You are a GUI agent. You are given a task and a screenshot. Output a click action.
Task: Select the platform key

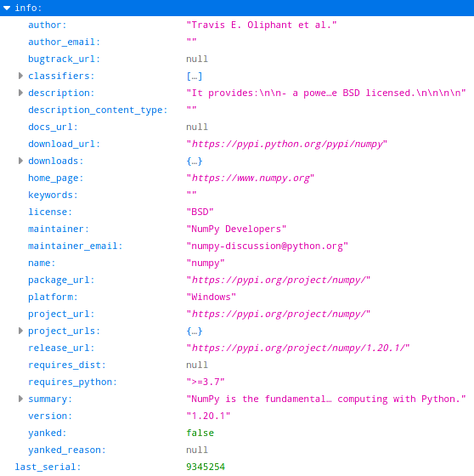point(53,297)
